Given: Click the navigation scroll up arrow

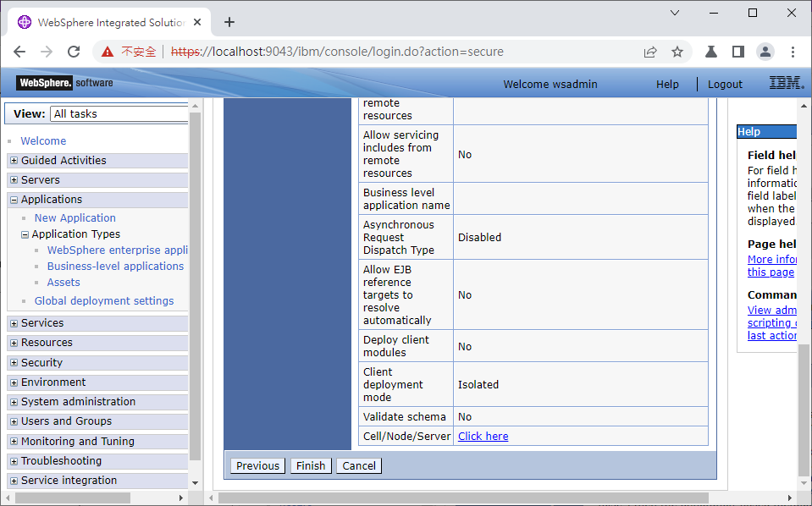Looking at the screenshot, I should click(x=195, y=106).
